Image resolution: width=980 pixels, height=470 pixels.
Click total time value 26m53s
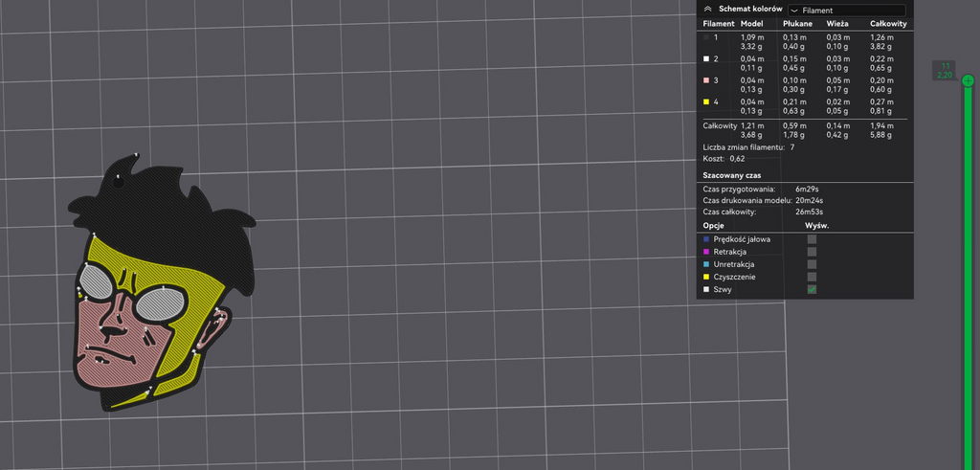[809, 212]
